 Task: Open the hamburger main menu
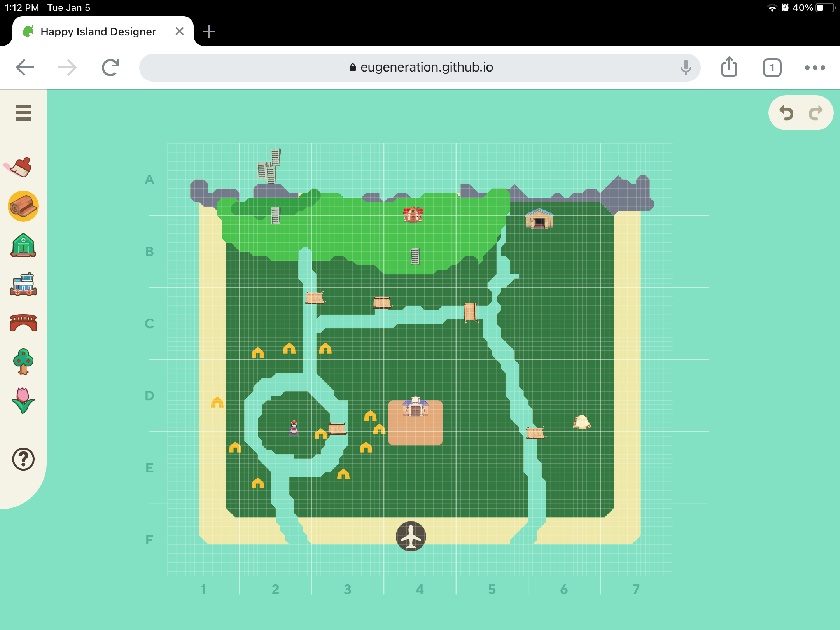pos(23,113)
